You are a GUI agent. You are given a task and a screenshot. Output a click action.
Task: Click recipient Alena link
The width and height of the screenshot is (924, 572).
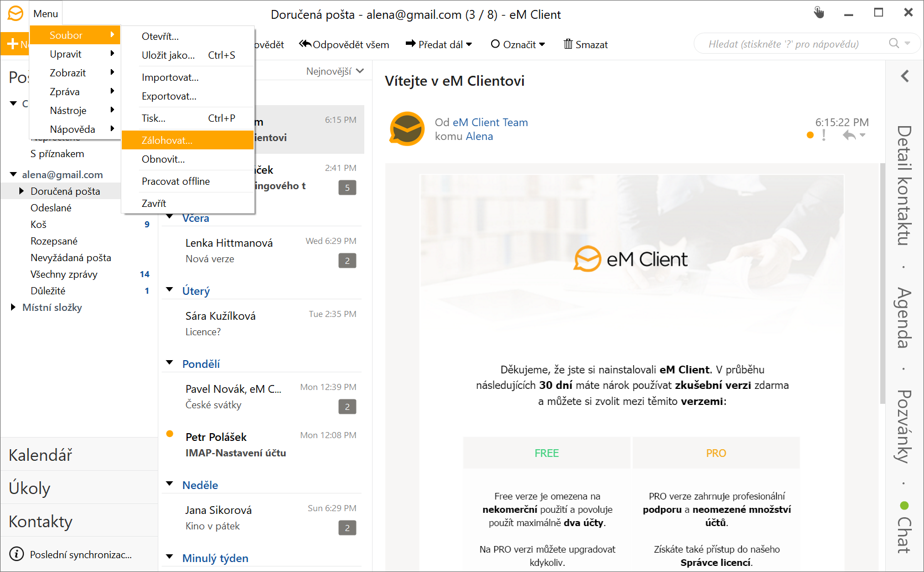pos(479,136)
